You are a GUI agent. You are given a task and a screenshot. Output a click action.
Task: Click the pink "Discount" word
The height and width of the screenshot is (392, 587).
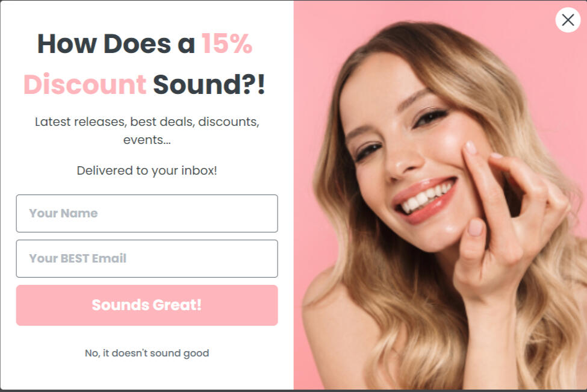[x=85, y=84]
